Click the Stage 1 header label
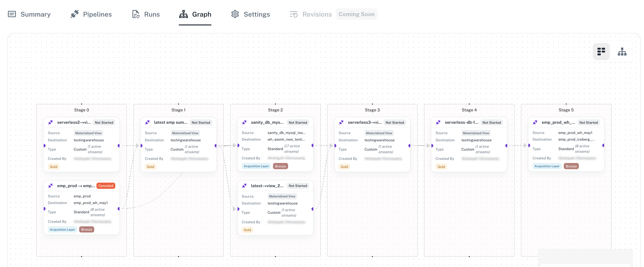Screen dimensions: 644x267 [x=179, y=110]
